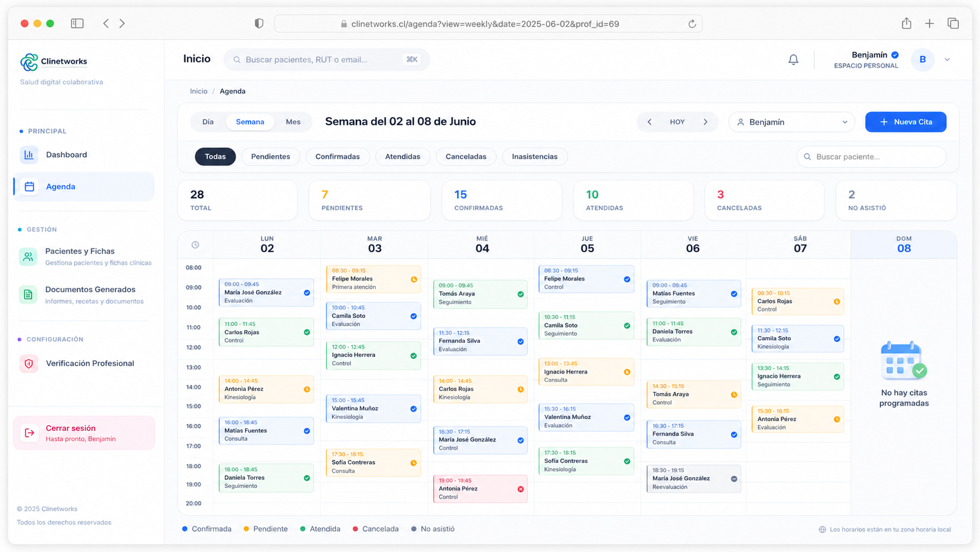Screen dimensions: 980x552
Task: Go back in browser history
Action: click(106, 23)
